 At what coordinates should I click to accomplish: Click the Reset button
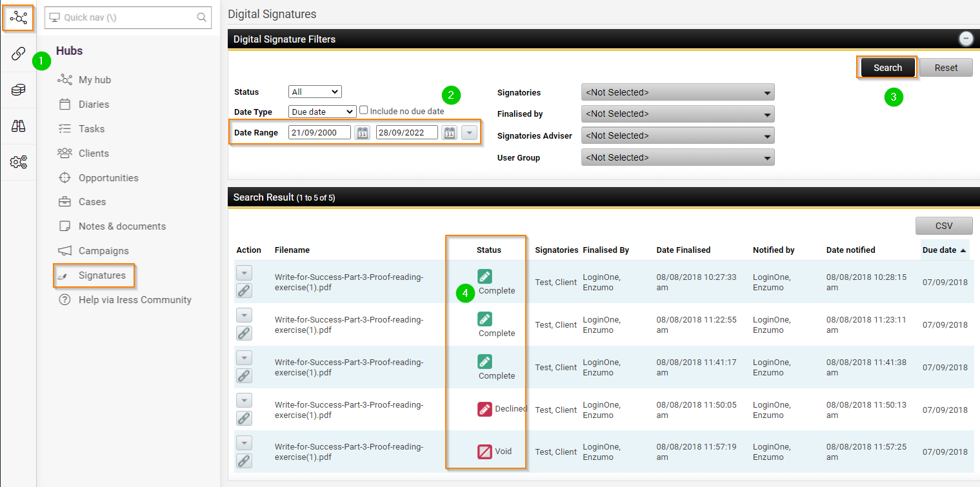946,68
